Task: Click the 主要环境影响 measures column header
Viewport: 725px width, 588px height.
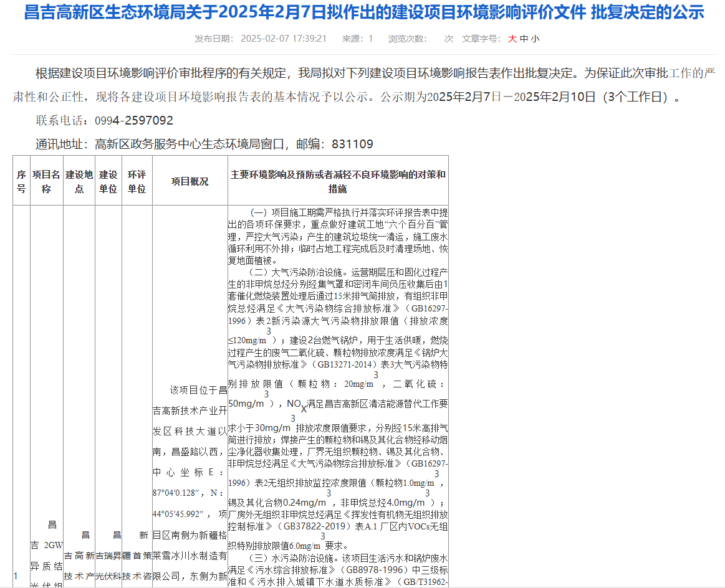Action: coord(338,181)
